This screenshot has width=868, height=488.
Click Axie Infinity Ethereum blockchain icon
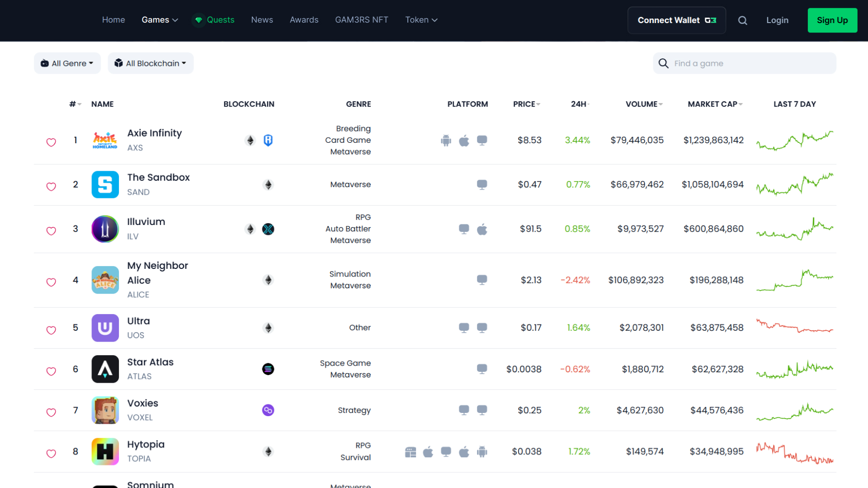[250, 140]
